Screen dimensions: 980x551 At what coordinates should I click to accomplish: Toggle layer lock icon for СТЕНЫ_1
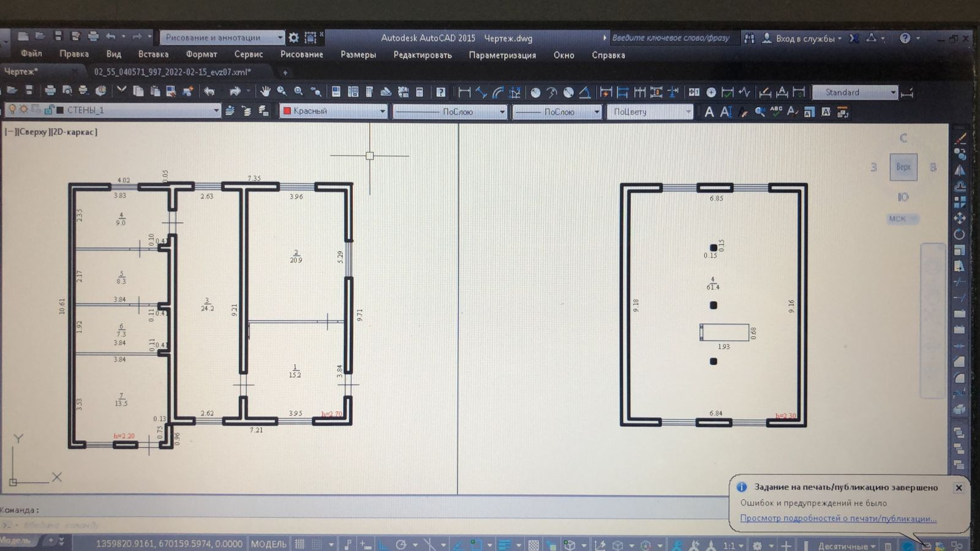[x=48, y=110]
